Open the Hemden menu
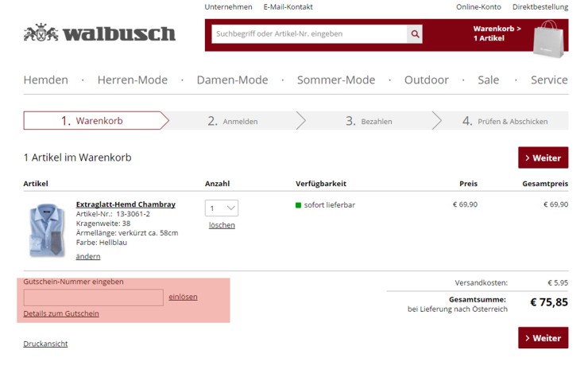Viewport: 588px width, 385px height. point(46,80)
